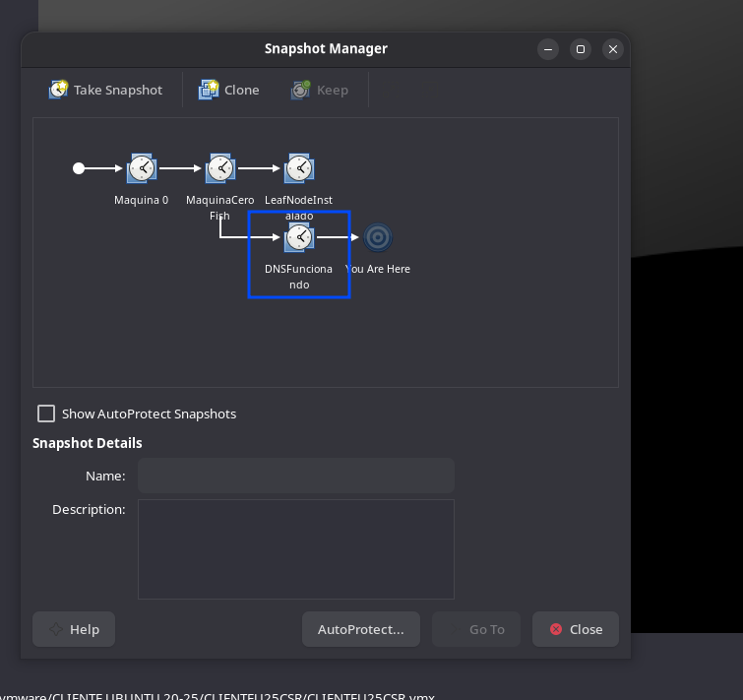Click the Take Snapshot label text
Viewport: 743px width, 700px height.
118,90
